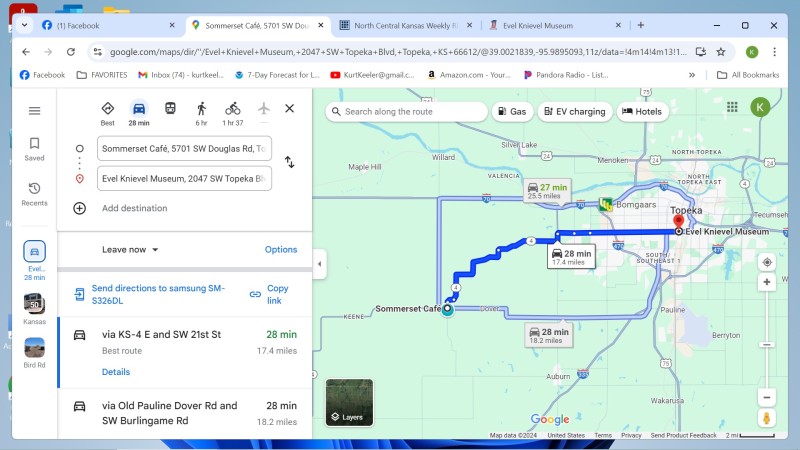Show more bookmarks chevron
The image size is (800, 450).
click(691, 75)
